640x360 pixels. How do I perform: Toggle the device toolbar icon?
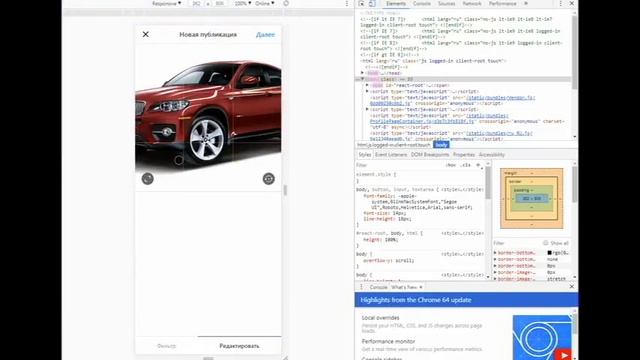point(372,3)
